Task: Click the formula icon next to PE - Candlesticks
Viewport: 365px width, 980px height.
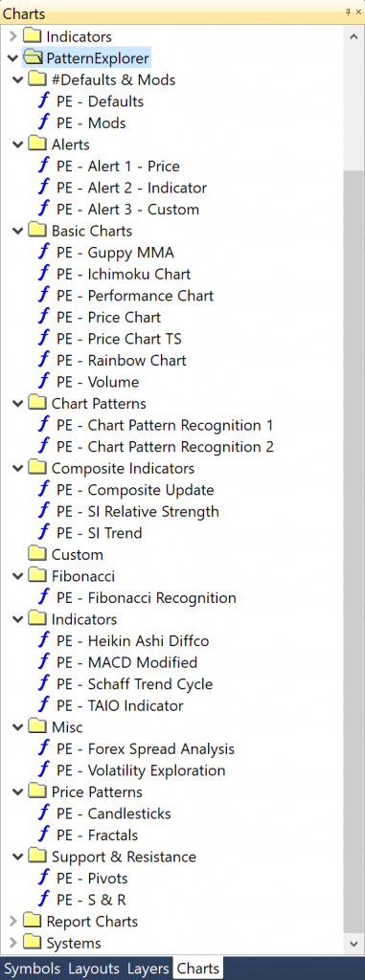Action: coord(44,813)
